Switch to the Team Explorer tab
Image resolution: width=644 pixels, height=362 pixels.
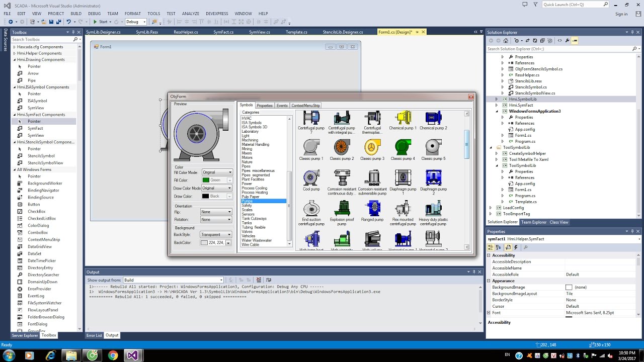[533, 222]
